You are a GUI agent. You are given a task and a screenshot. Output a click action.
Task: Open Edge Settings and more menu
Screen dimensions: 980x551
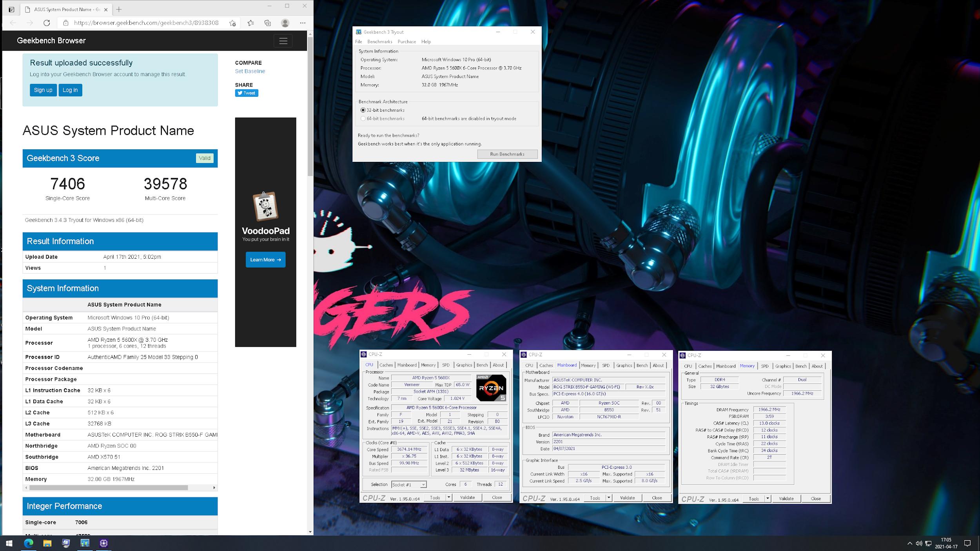tap(303, 23)
